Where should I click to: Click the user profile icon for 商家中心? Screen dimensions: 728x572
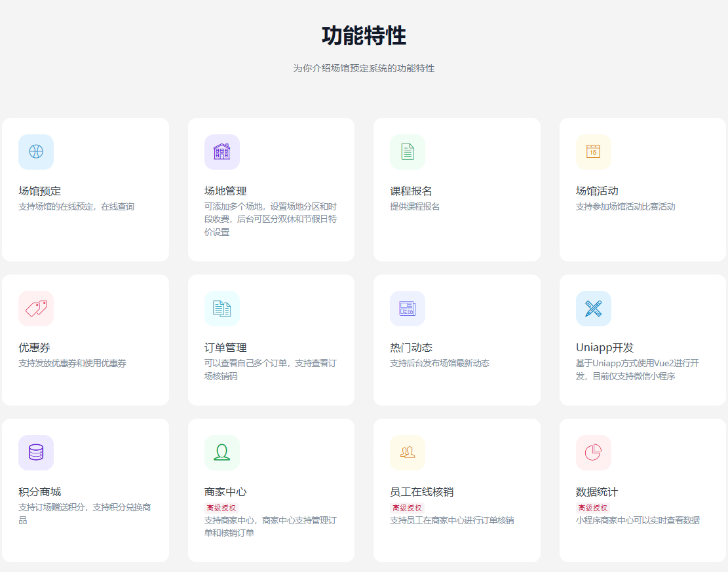point(221,452)
